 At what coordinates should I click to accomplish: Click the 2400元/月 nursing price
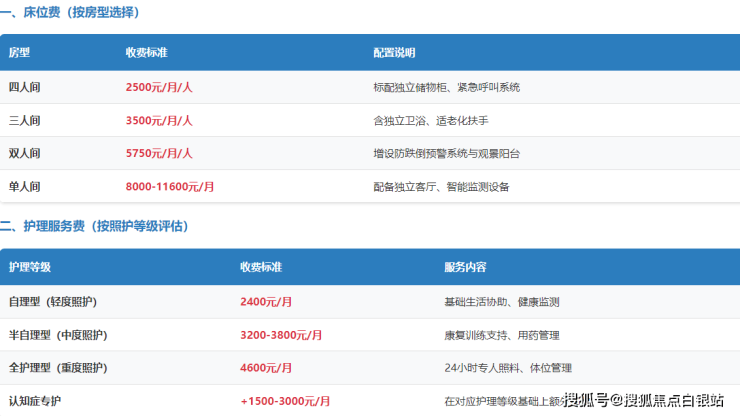266,302
